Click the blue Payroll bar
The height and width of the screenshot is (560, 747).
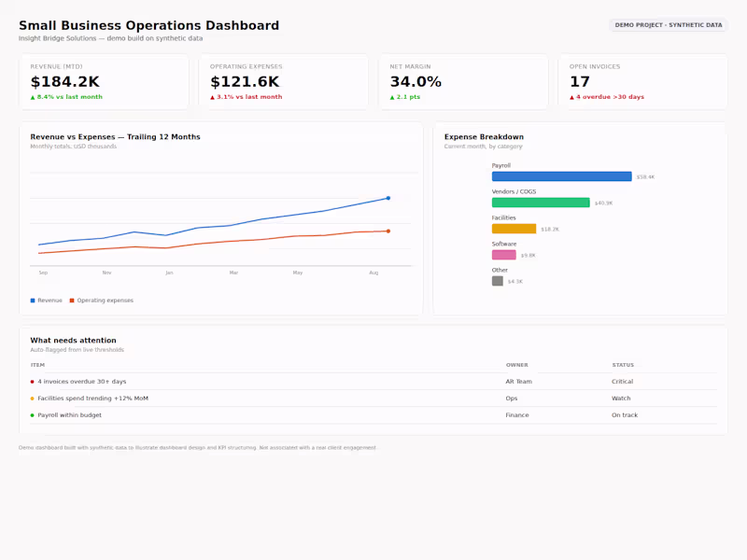(562, 176)
